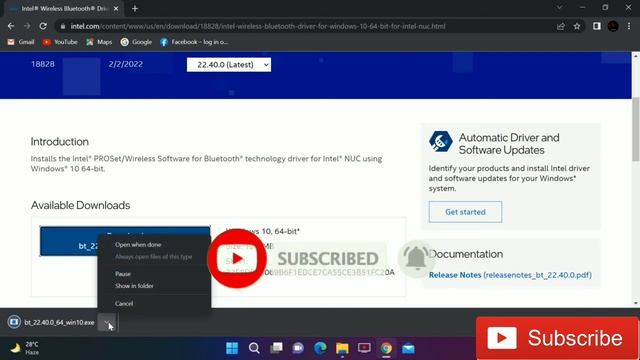Open the Release Notes PDF link
The width and height of the screenshot is (640, 360).
point(510,275)
